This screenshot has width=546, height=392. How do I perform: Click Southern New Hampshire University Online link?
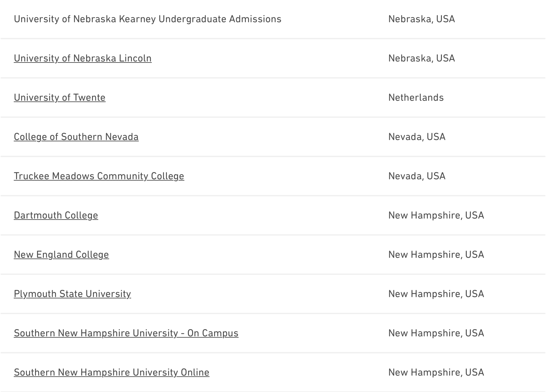pyautogui.click(x=111, y=372)
